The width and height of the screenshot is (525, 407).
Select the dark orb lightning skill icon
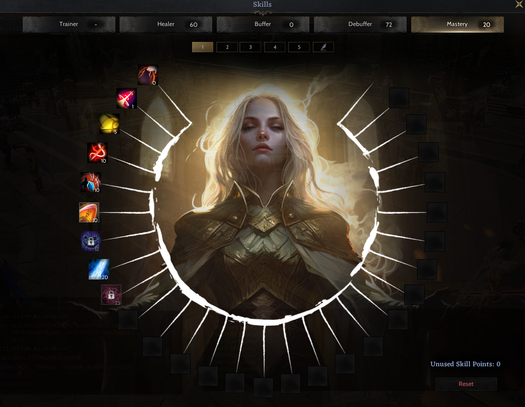tap(148, 75)
